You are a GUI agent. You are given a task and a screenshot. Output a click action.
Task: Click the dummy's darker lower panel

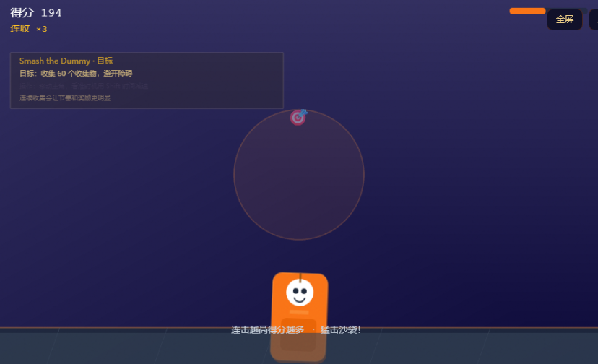298,334
